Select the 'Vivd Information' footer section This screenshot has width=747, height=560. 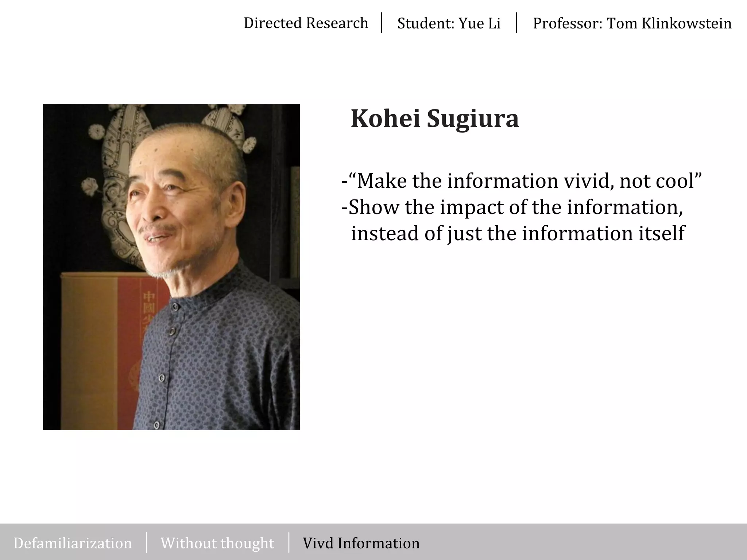(x=361, y=543)
